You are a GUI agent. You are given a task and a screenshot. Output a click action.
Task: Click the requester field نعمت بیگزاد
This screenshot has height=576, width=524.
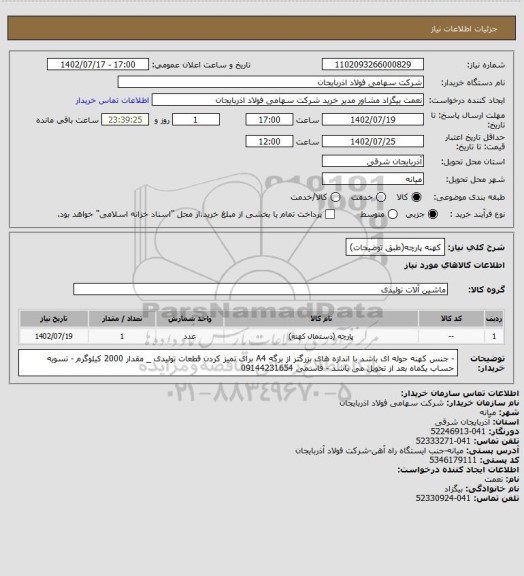288,100
